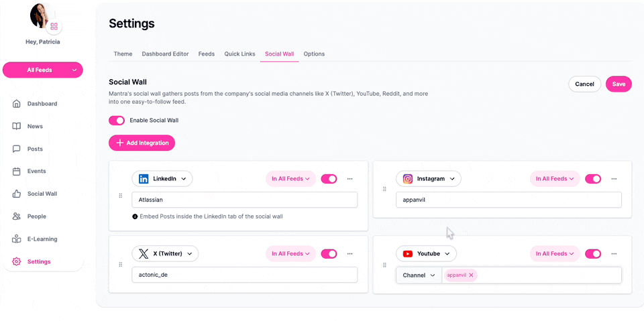
Task: Switch to the Feeds tab
Action: [206, 54]
